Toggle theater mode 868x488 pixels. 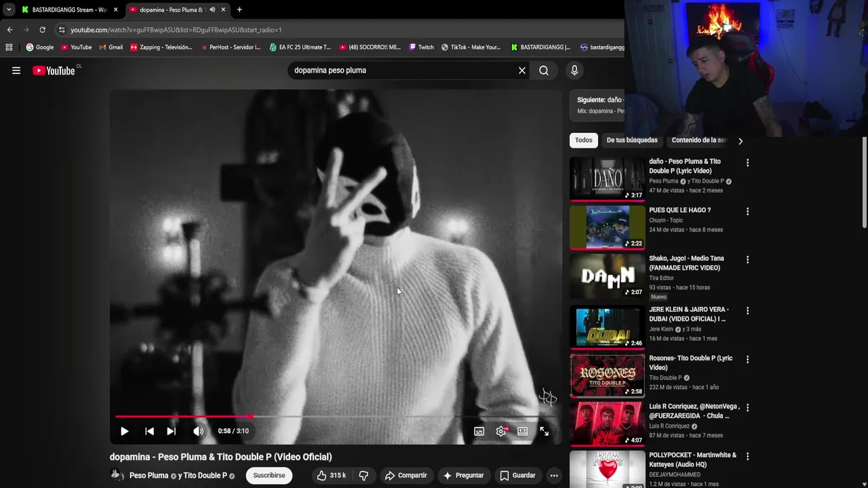pos(522,431)
